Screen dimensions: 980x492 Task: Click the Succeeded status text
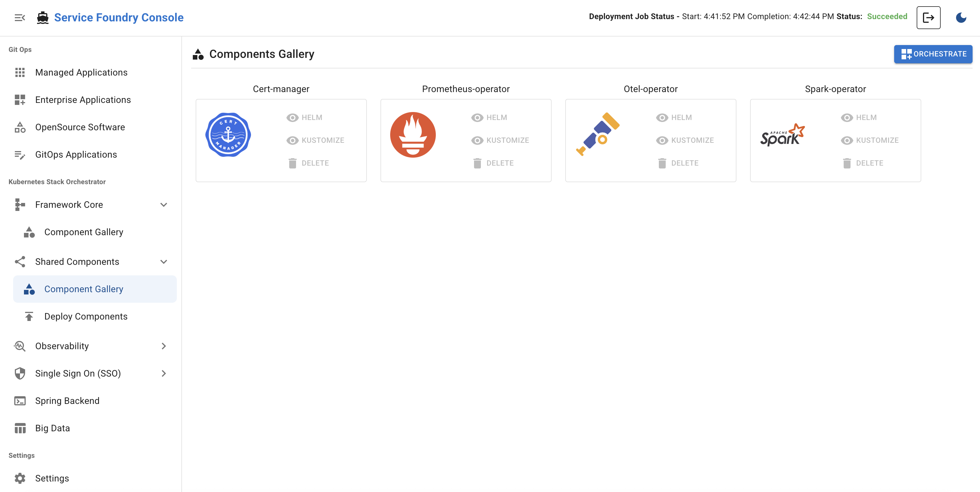pos(887,16)
